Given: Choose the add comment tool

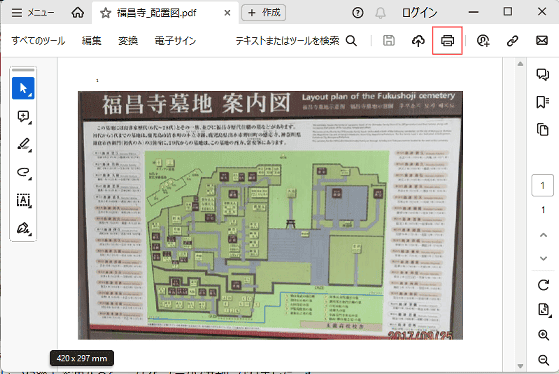Looking at the screenshot, I should coord(23,116).
